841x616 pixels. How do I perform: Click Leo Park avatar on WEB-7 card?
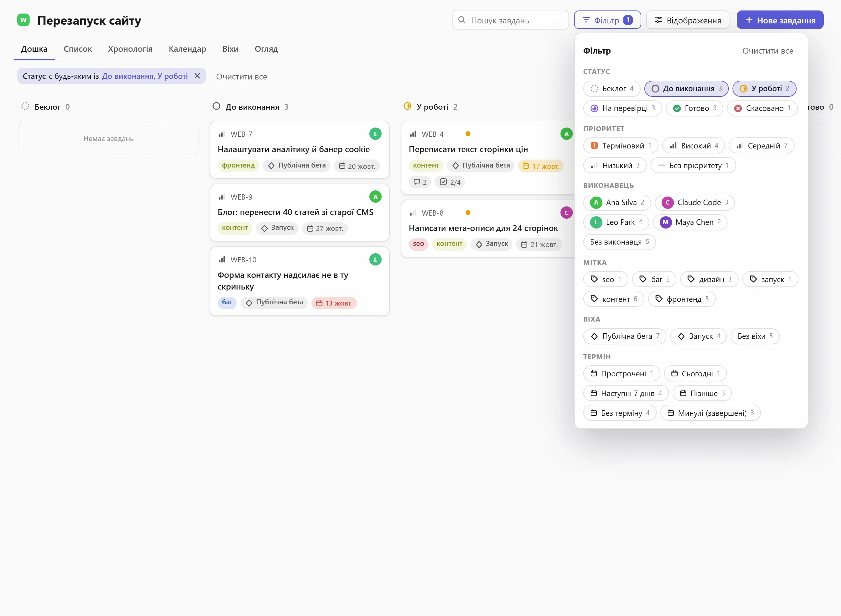375,134
